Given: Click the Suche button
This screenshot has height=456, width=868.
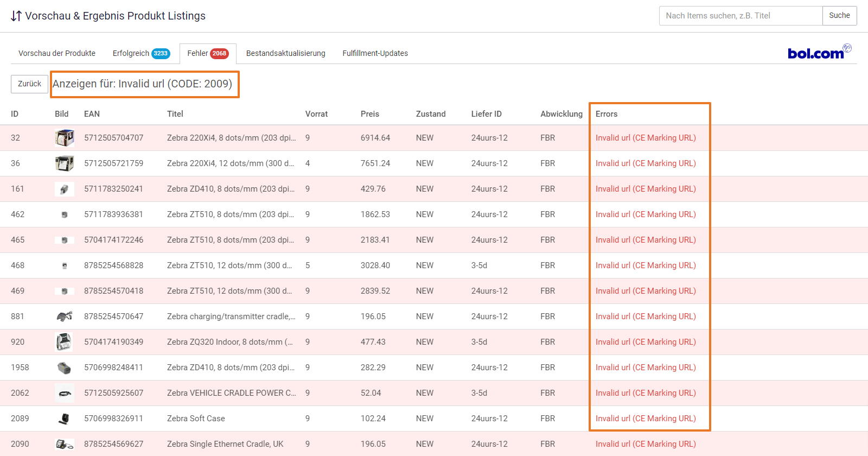Looking at the screenshot, I should click(x=839, y=16).
